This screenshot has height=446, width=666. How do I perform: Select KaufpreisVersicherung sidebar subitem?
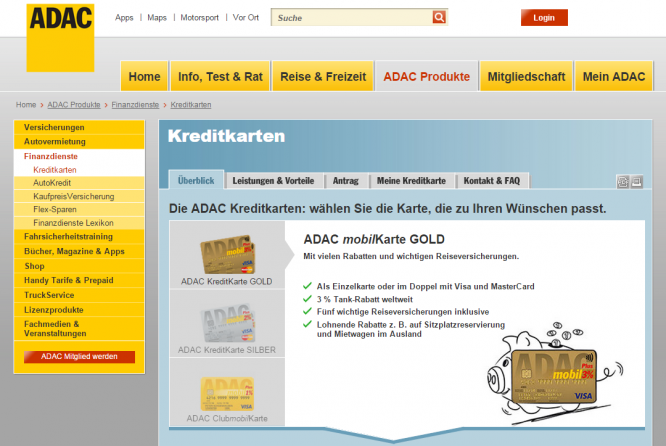point(79,196)
